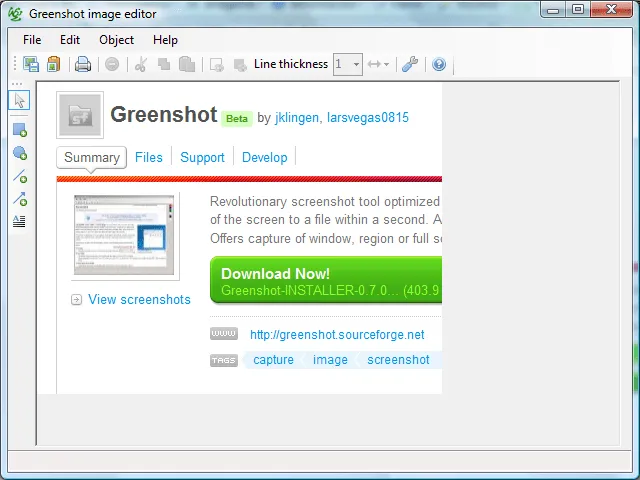The height and width of the screenshot is (480, 640).
Task: Select the cursor selection tool
Action: coord(19,100)
